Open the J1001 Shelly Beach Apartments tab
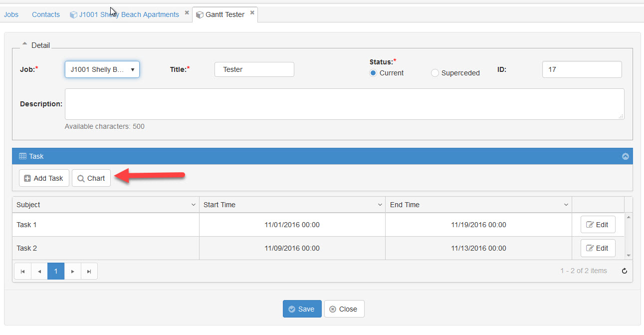Image resolution: width=644 pixels, height=335 pixels. click(x=129, y=14)
